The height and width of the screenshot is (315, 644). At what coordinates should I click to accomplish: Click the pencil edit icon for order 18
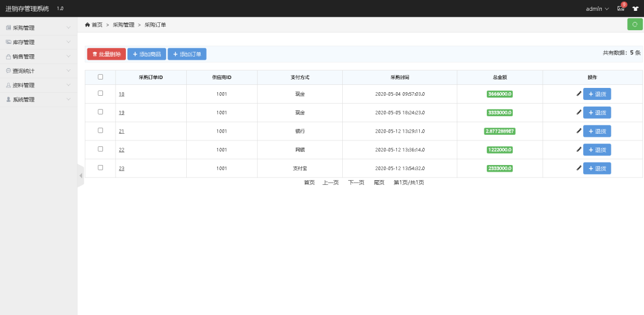[x=579, y=94]
